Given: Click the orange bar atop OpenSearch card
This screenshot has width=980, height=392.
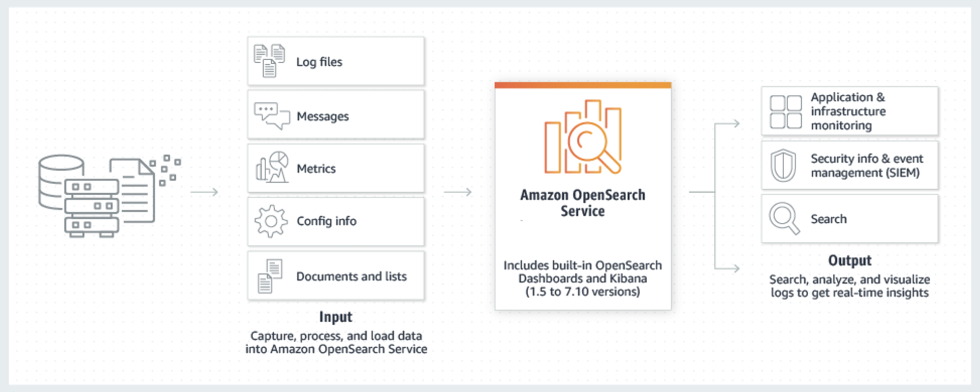Looking at the screenshot, I should pyautogui.click(x=583, y=85).
